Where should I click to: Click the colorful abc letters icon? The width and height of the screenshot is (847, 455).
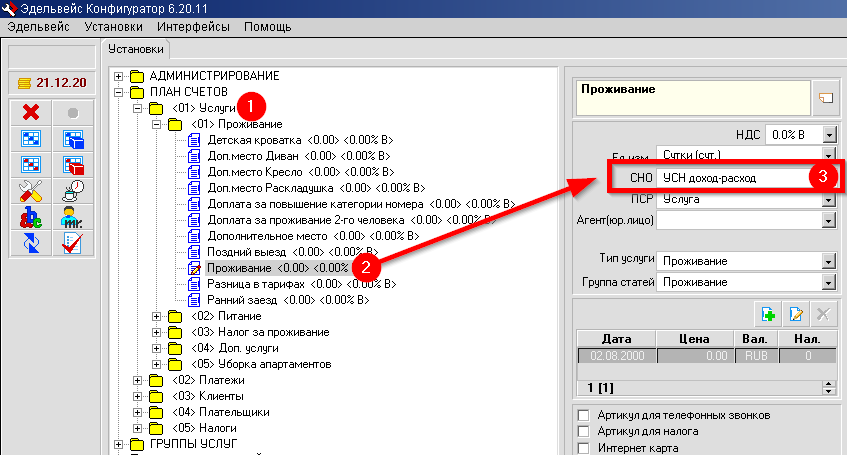point(30,216)
